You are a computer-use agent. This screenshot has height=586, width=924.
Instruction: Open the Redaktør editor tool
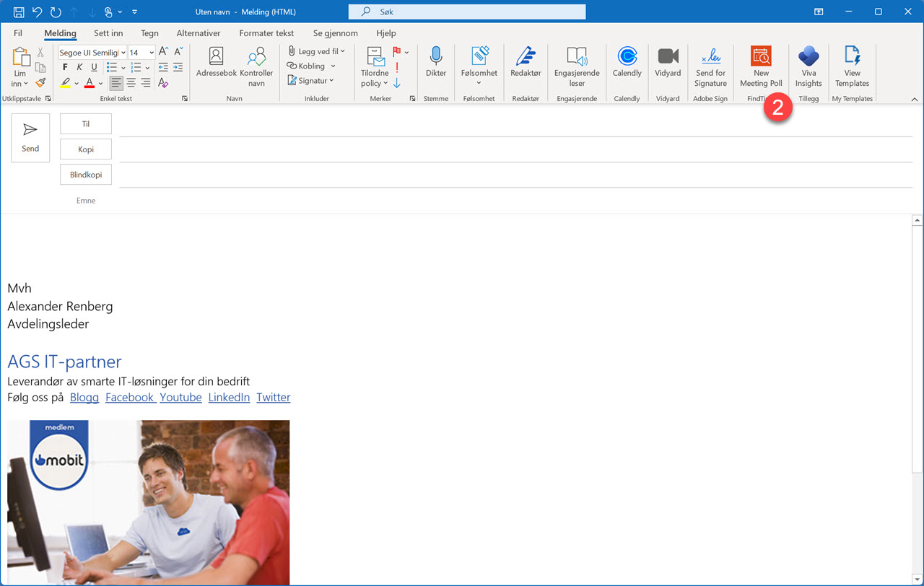click(525, 65)
